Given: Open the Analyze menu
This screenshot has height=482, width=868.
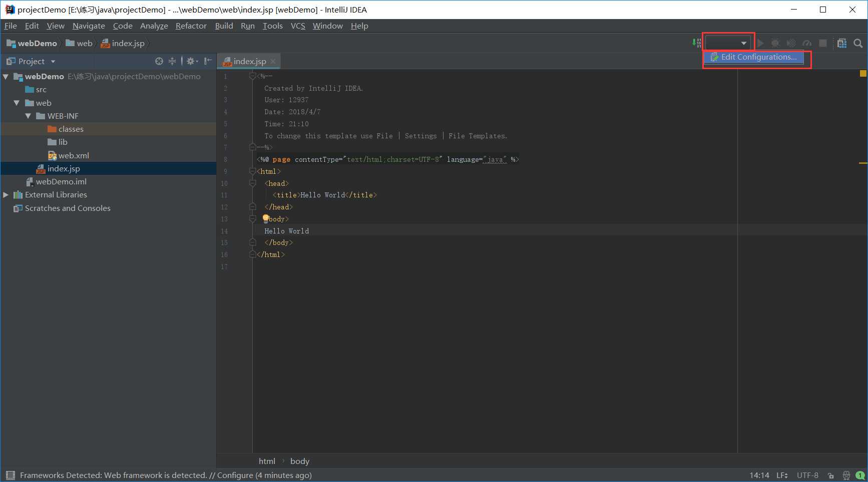Looking at the screenshot, I should point(154,26).
